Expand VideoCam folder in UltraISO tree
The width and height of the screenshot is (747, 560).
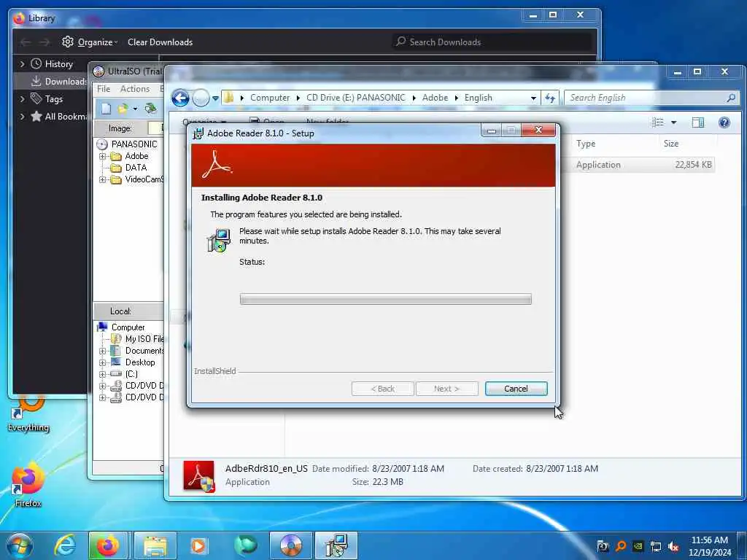pyautogui.click(x=102, y=179)
